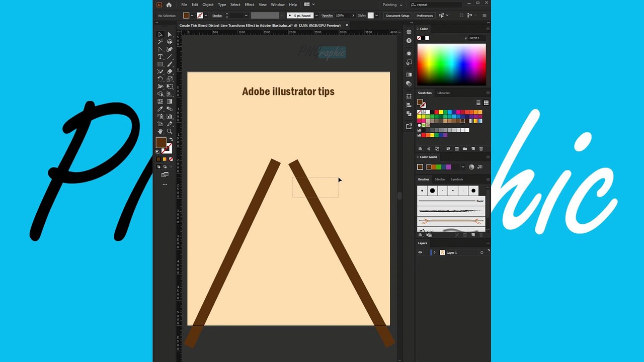Open fill color dropdown in control bar
644x362 pixels.
[192, 16]
